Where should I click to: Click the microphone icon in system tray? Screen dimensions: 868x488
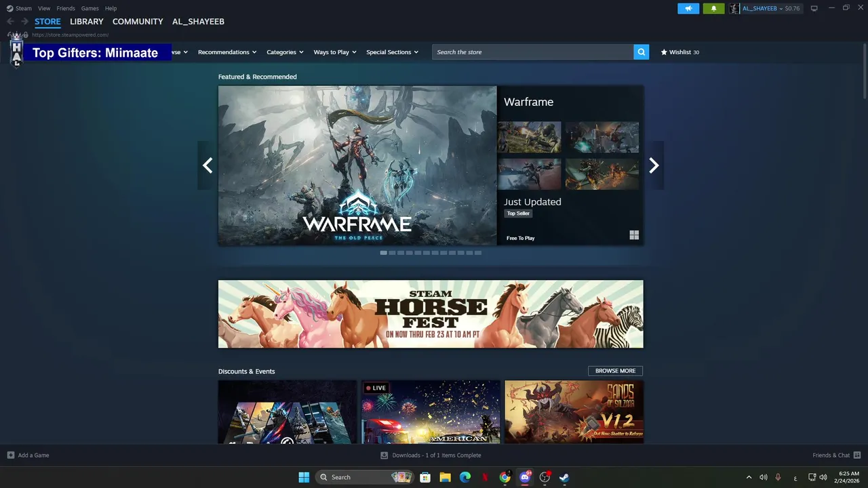click(778, 477)
